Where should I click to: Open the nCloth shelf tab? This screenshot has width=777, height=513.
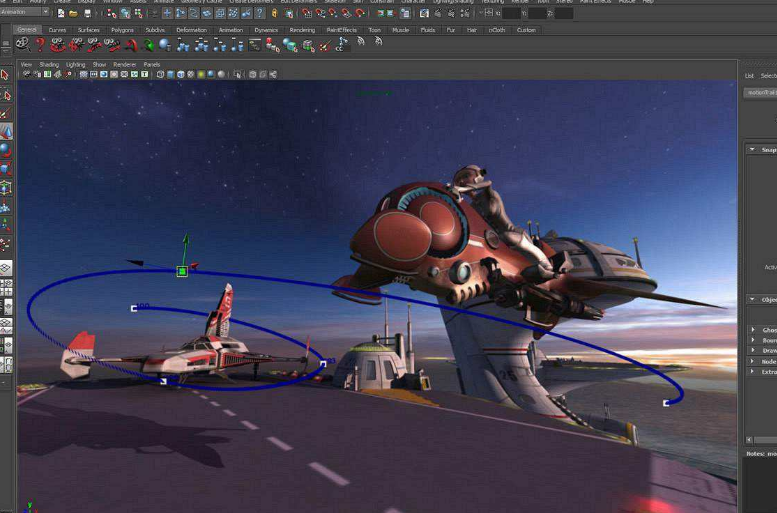[x=497, y=30]
